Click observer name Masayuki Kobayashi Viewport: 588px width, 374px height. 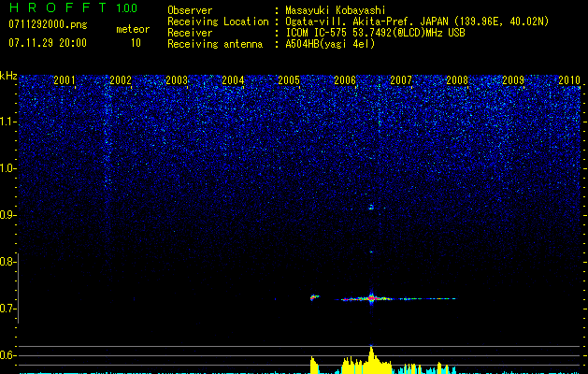tap(336, 10)
